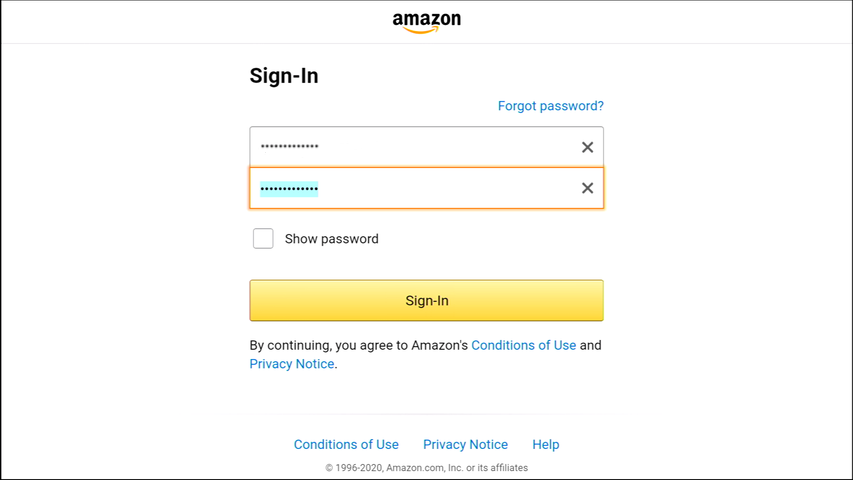Open the footer Privacy Notice link
The width and height of the screenshot is (853, 480).
[465, 444]
